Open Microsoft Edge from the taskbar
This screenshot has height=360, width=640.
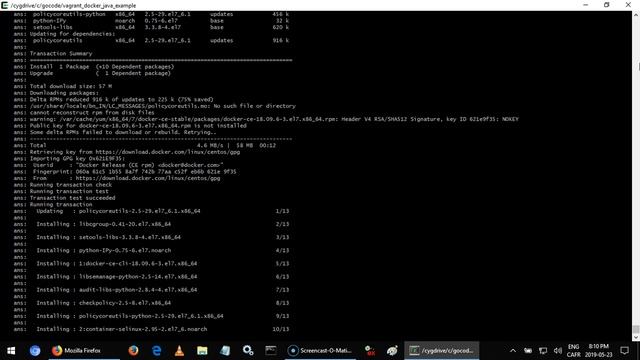click(156, 351)
